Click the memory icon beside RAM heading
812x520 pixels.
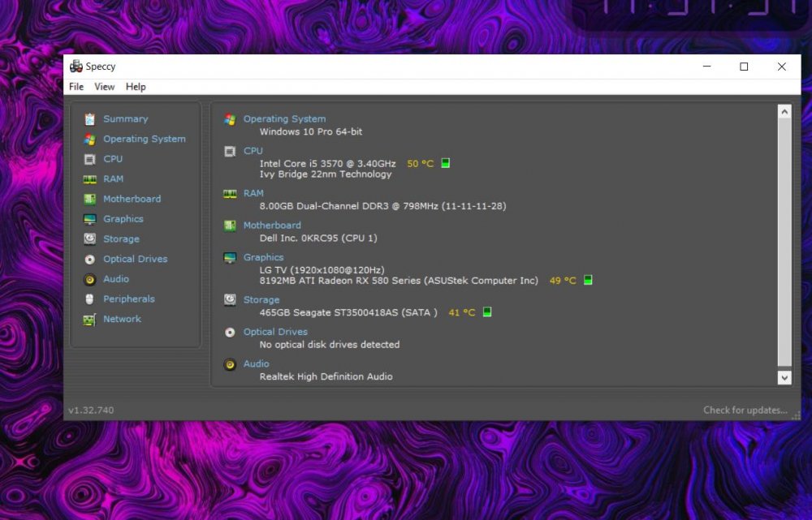pyautogui.click(x=230, y=194)
